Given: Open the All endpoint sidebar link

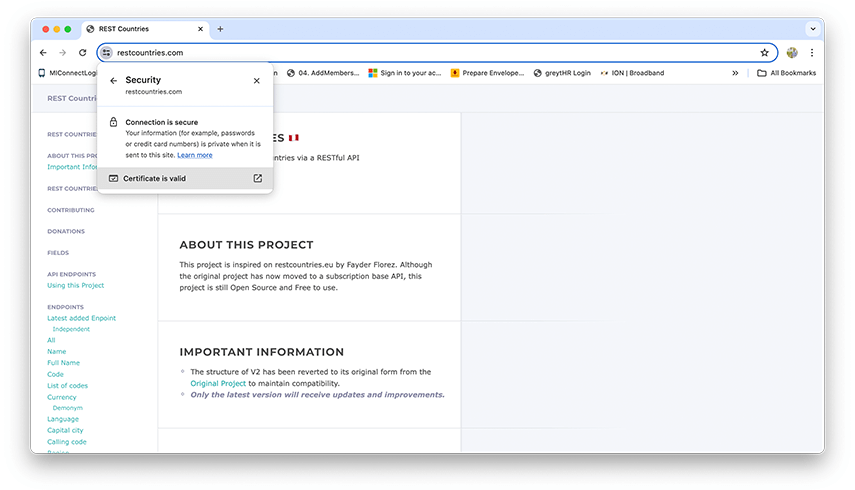Looking at the screenshot, I should coord(51,340).
